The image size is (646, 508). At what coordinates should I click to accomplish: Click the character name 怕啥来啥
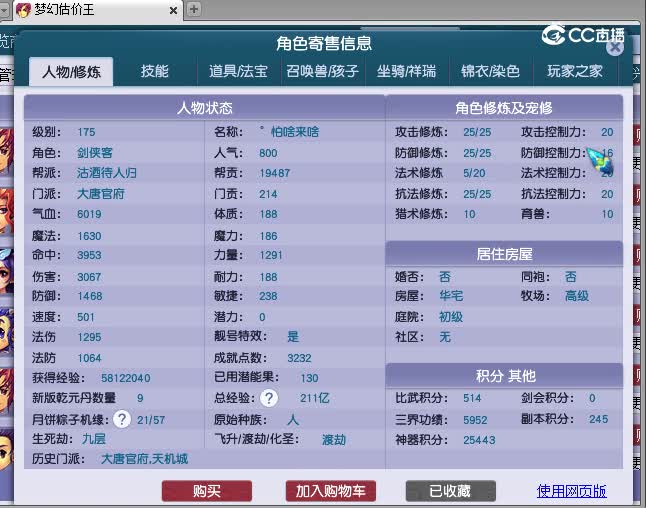tap(295, 132)
